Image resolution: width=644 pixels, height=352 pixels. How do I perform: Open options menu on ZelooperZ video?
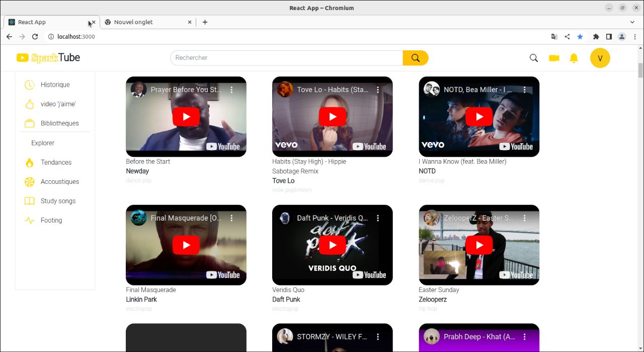coord(524,218)
